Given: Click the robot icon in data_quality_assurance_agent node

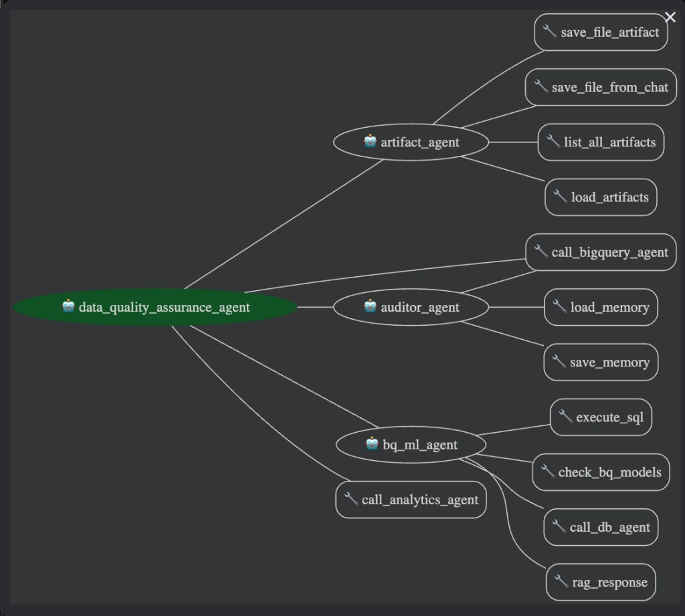Looking at the screenshot, I should [68, 306].
